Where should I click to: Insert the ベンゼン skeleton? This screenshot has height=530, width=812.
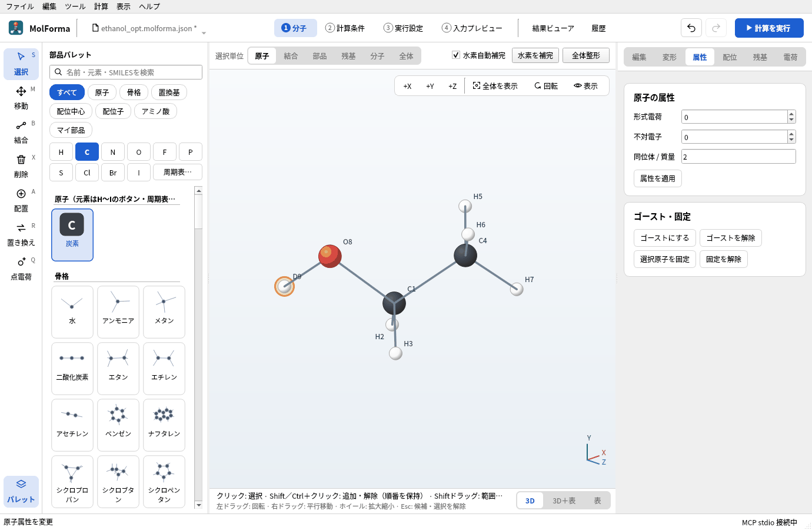tap(118, 425)
